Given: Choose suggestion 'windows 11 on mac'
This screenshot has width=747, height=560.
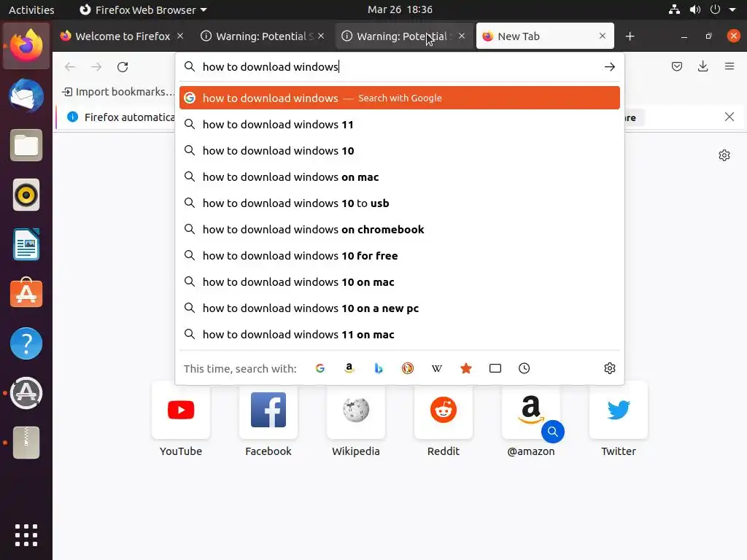Looking at the screenshot, I should 400,334.
